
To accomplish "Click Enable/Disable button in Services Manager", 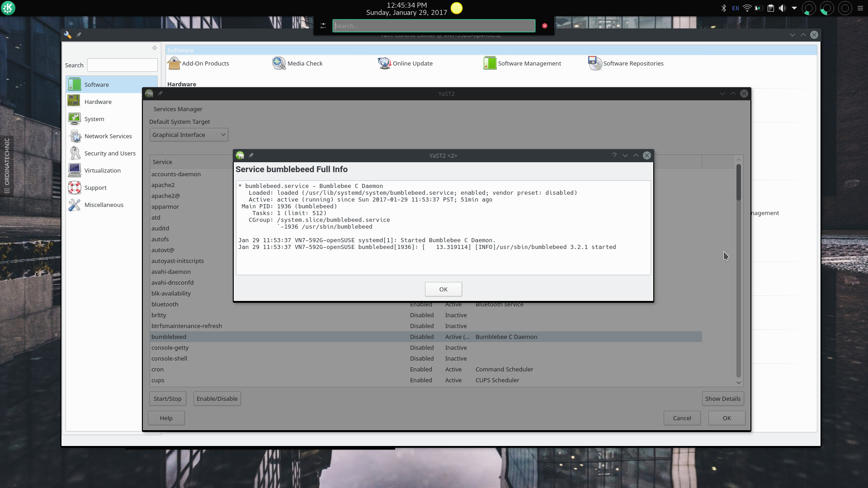I will pos(217,399).
